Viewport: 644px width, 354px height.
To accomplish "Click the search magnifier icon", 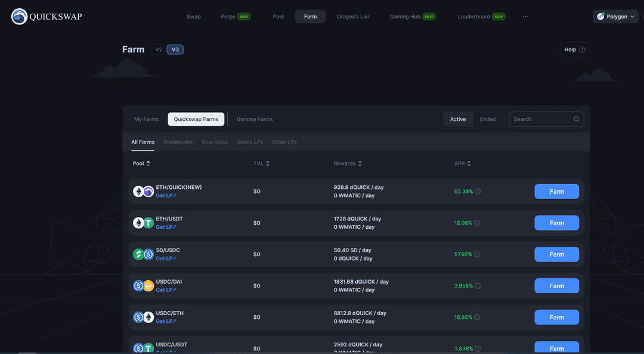I will click(x=576, y=119).
